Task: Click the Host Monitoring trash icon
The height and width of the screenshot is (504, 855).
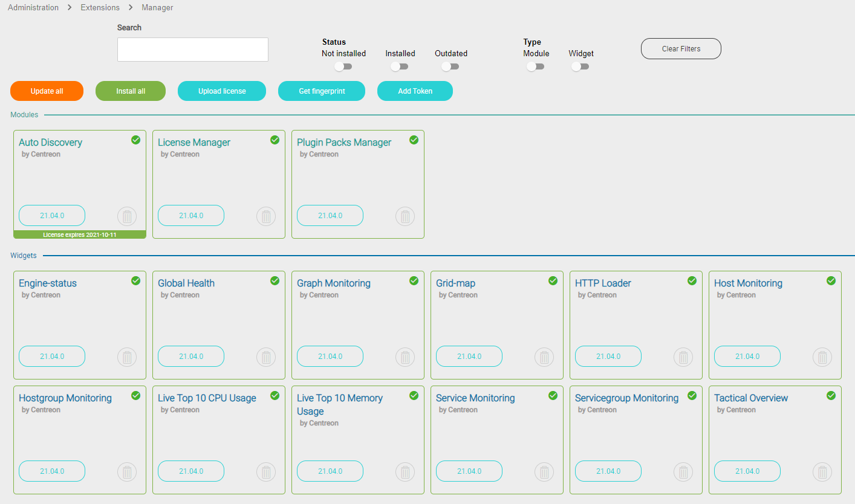Action: (x=822, y=357)
